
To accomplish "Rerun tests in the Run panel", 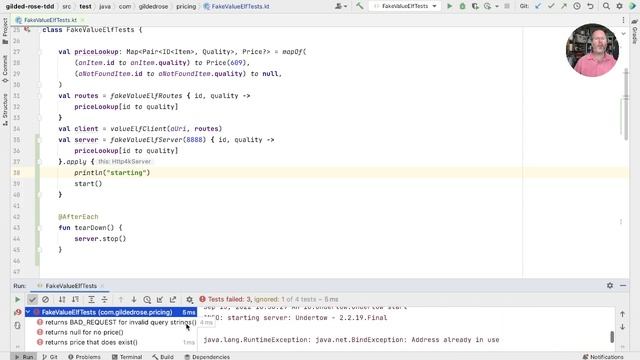I will point(18,300).
